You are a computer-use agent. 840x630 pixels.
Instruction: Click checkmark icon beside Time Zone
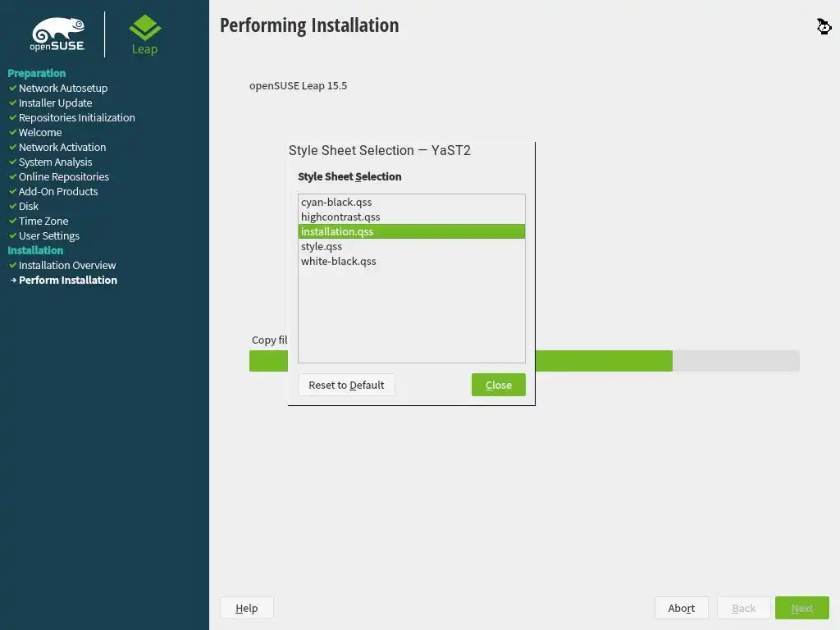click(x=13, y=220)
